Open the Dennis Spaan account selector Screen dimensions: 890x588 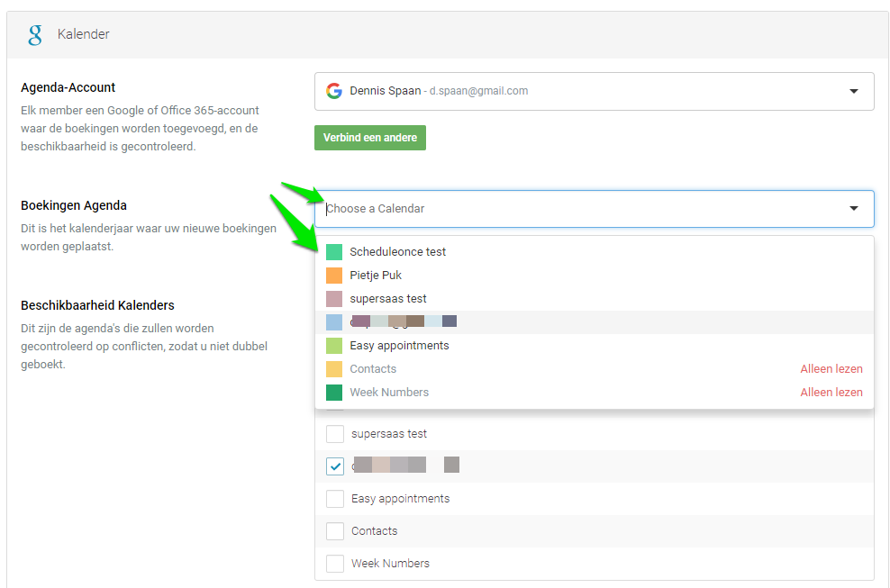[x=577, y=91]
